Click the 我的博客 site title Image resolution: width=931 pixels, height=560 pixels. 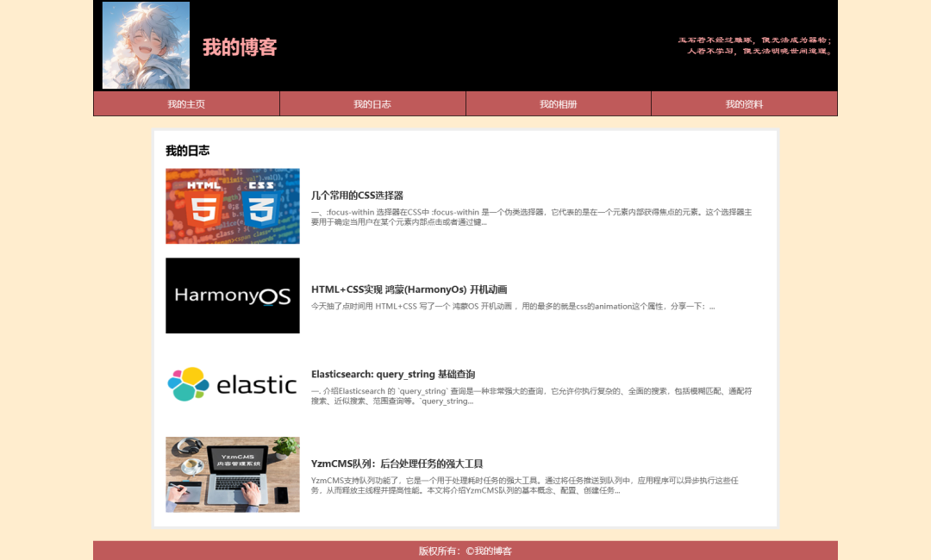coord(240,47)
